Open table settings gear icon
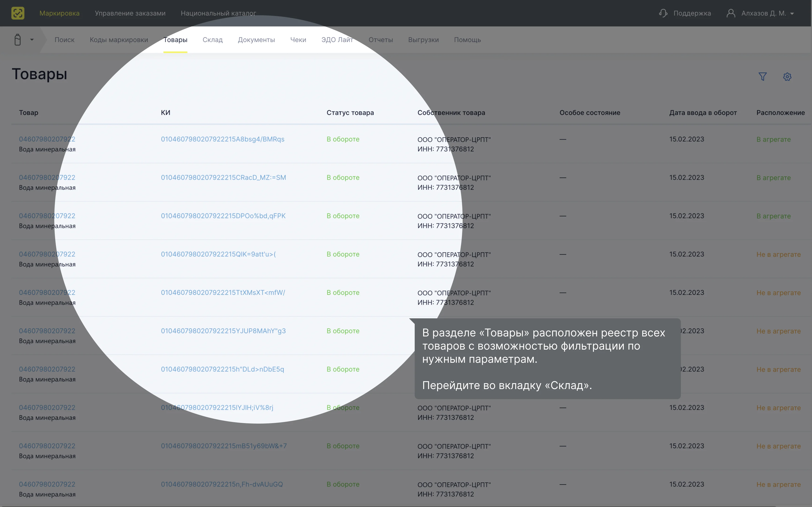Image resolution: width=812 pixels, height=507 pixels. (787, 77)
